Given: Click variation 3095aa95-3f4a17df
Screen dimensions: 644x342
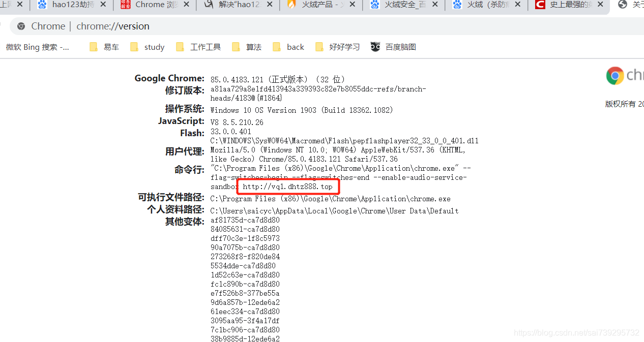Looking at the screenshot, I should pyautogui.click(x=245, y=321).
